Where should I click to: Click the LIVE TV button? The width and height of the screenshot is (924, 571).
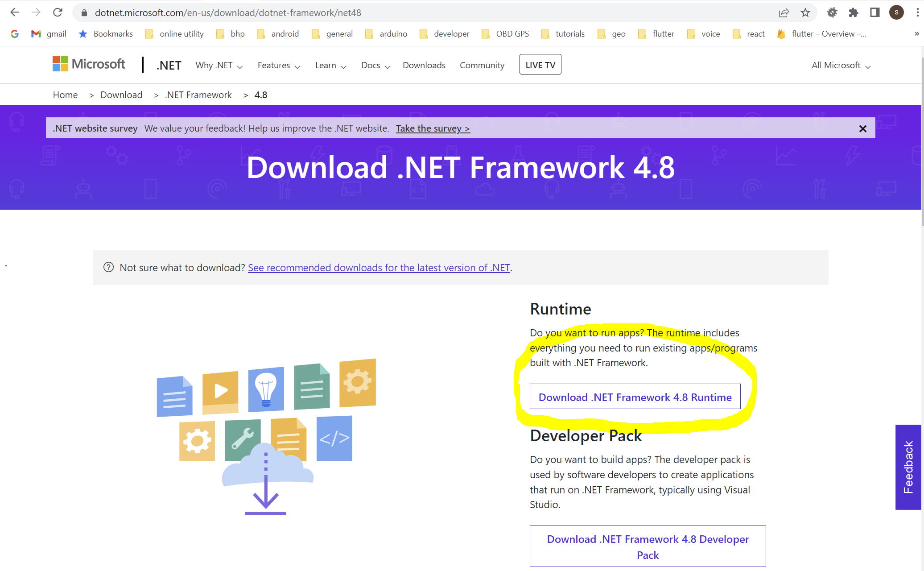(x=540, y=65)
